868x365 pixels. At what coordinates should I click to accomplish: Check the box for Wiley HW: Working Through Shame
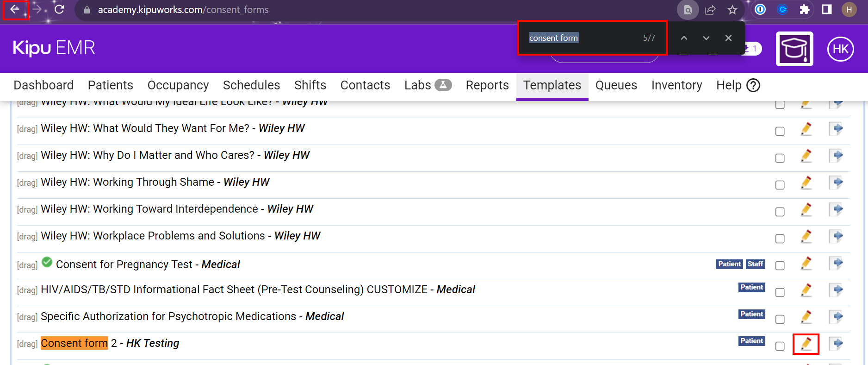pos(780,185)
